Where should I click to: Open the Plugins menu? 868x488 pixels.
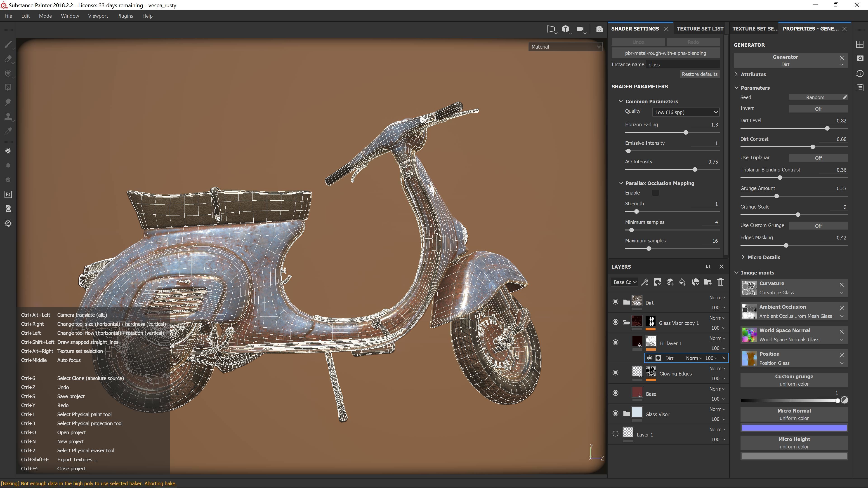125,16
